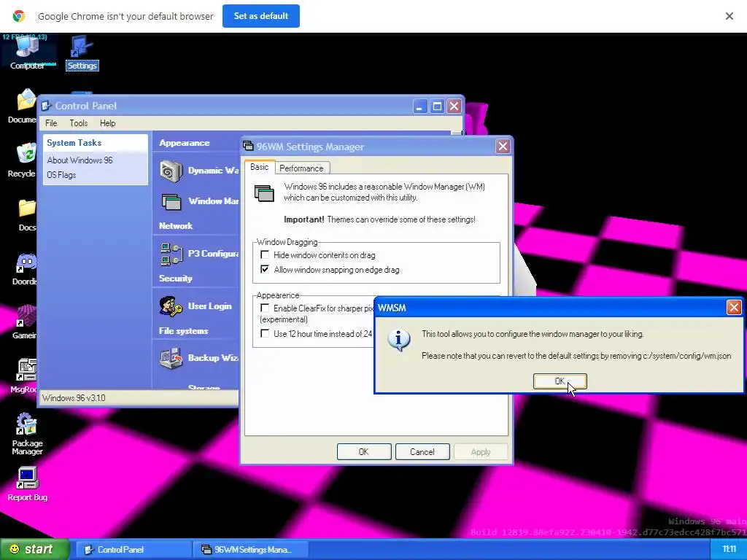
Task: Open the start menu
Action: pos(34,549)
